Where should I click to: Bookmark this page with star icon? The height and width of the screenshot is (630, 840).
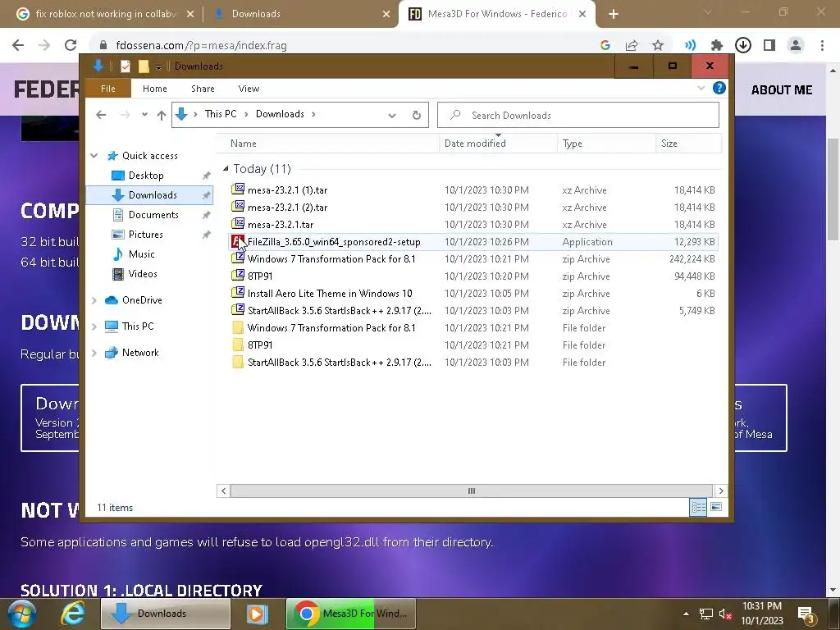tap(658, 46)
